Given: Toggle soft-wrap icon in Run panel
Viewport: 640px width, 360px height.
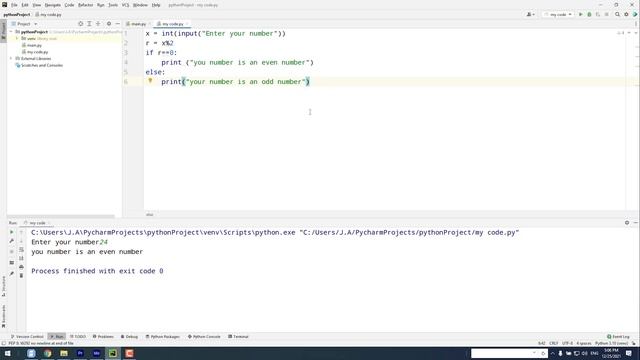Looking at the screenshot, I should 21,249.
